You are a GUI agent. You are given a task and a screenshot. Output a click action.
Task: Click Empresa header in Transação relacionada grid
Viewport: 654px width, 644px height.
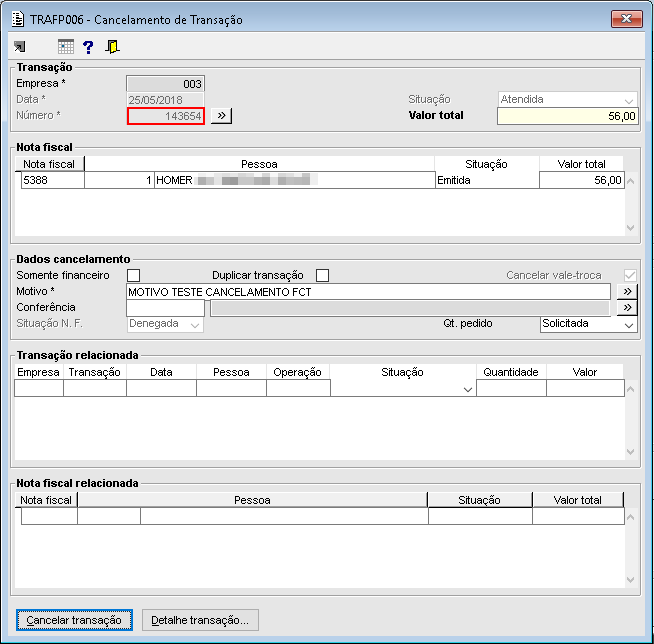(38, 372)
